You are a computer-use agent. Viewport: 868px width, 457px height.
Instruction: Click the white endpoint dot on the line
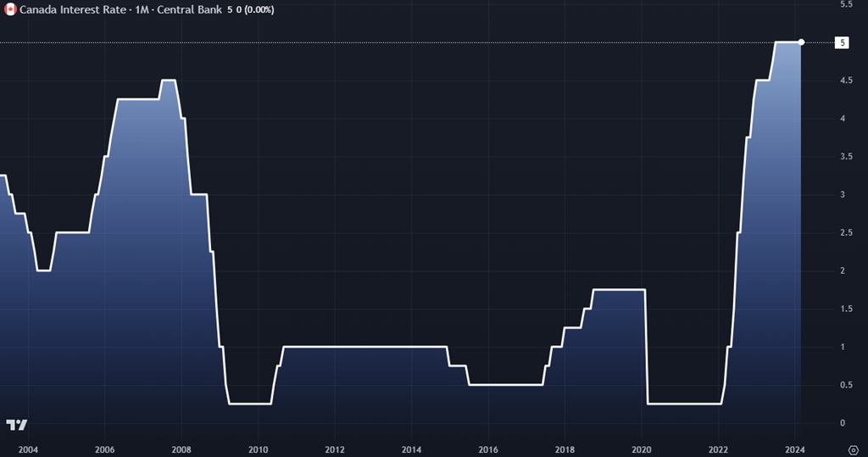point(802,42)
